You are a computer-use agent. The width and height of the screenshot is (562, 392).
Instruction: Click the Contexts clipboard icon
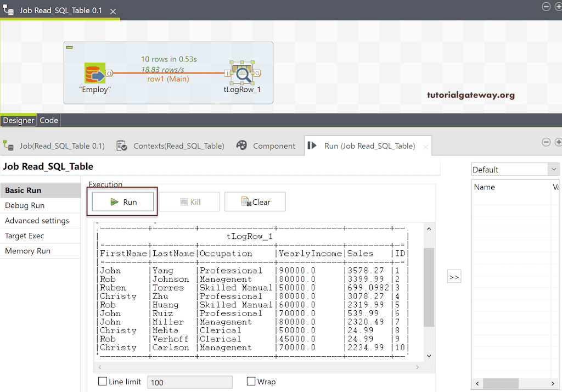(122, 145)
